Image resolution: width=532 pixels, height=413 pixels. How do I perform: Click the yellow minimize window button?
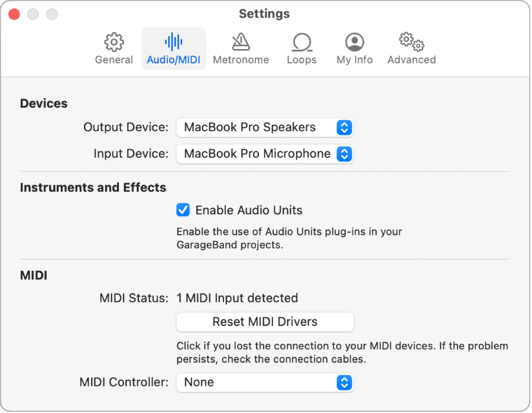(33, 14)
